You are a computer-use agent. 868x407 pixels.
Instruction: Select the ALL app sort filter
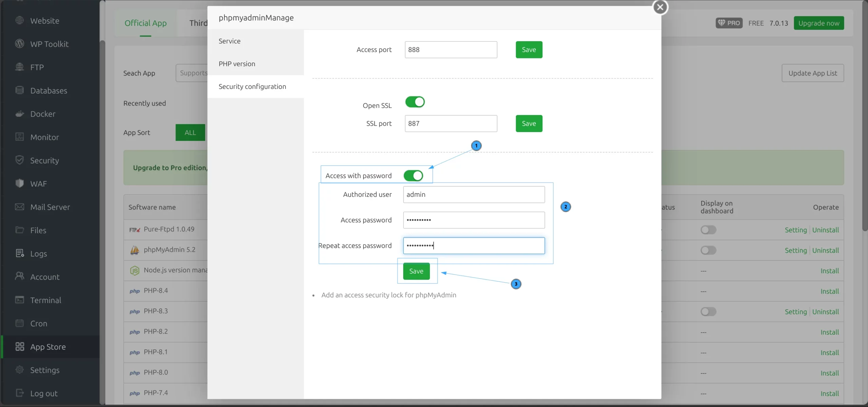(x=190, y=132)
